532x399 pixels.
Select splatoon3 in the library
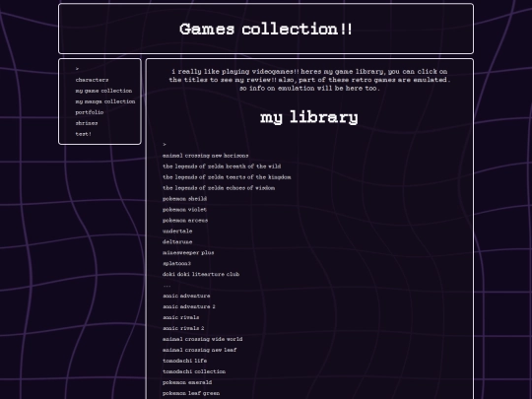point(176,264)
